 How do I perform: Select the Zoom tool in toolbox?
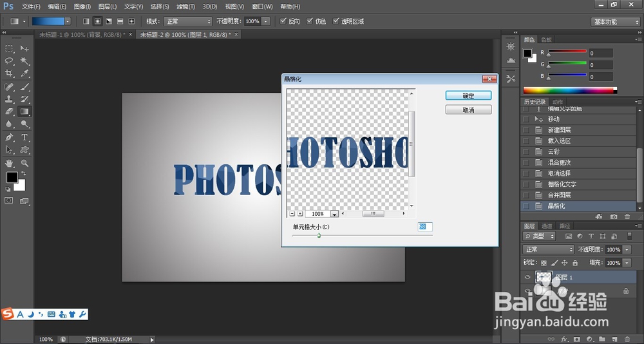tap(24, 163)
